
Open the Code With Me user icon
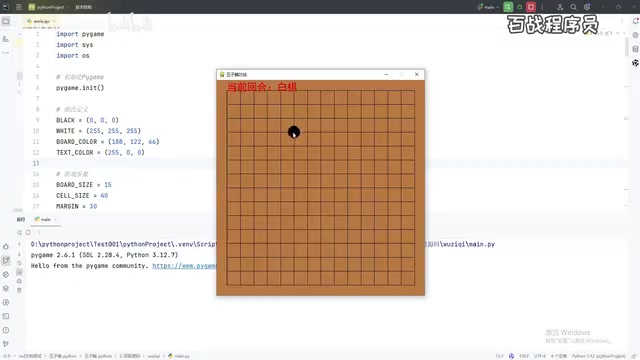coord(560,7)
